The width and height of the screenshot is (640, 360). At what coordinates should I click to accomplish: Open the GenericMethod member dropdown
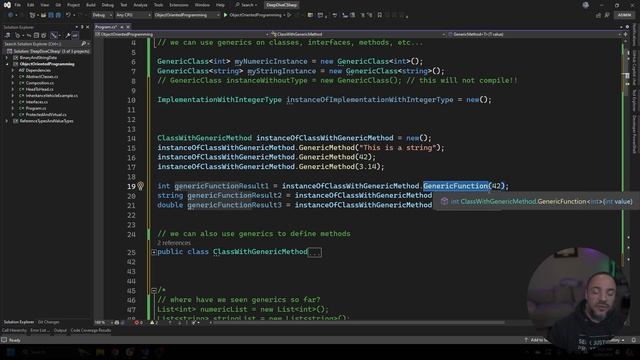point(533,35)
